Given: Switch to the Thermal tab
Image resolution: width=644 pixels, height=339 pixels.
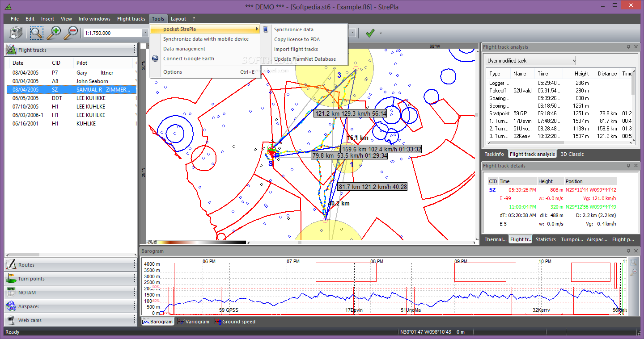Looking at the screenshot, I should [x=496, y=239].
